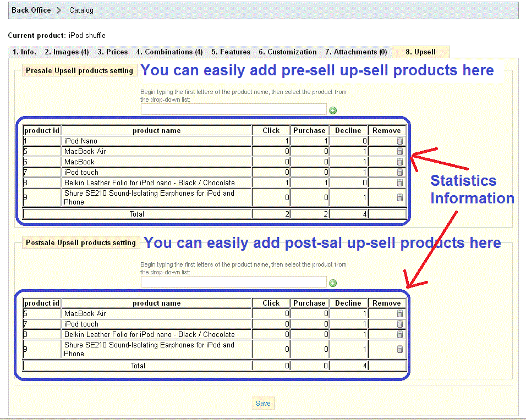
Task: Open 7. Attachments (0) tab
Action: tap(356, 52)
